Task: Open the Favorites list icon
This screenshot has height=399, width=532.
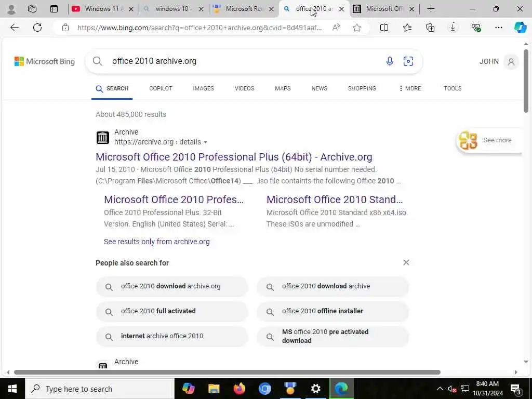Action: point(407,28)
